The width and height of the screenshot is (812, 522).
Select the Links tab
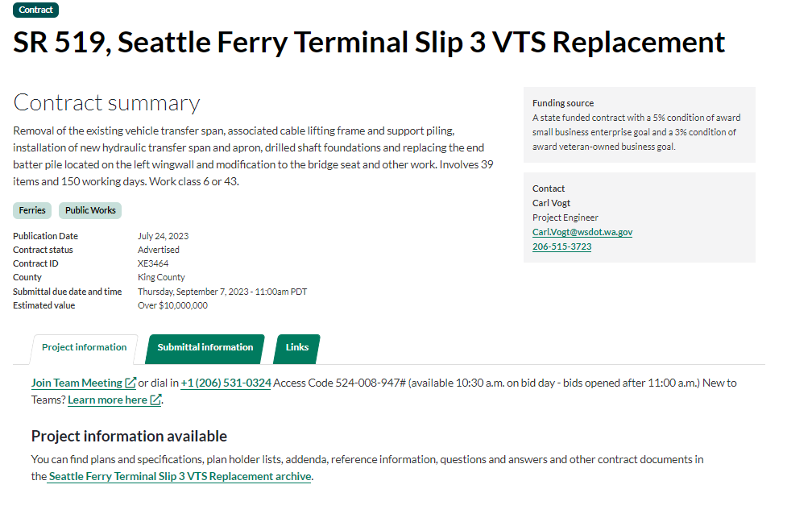coord(297,348)
